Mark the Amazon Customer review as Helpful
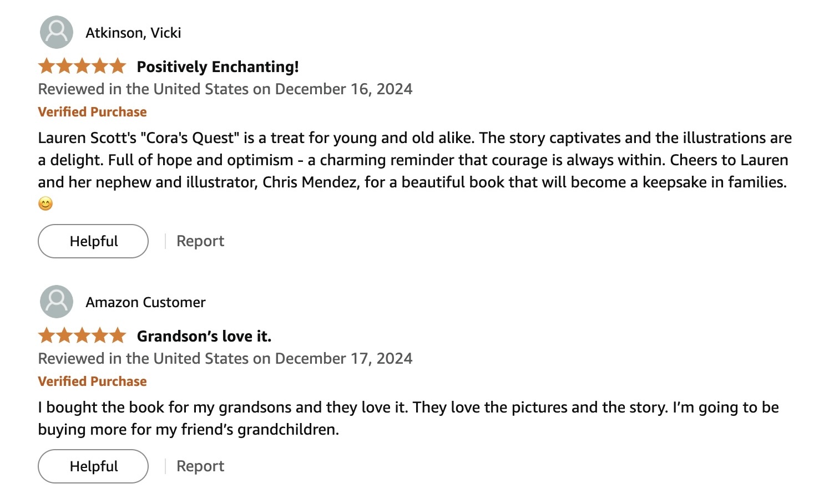This screenshot has height=504, width=824. [93, 466]
